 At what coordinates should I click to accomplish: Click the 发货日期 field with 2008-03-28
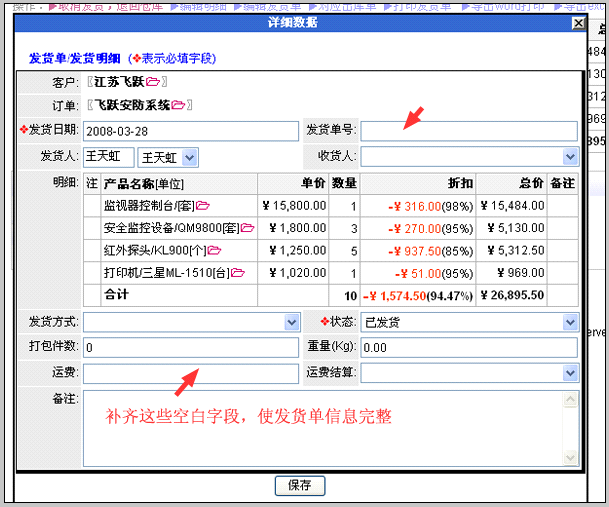[190, 131]
